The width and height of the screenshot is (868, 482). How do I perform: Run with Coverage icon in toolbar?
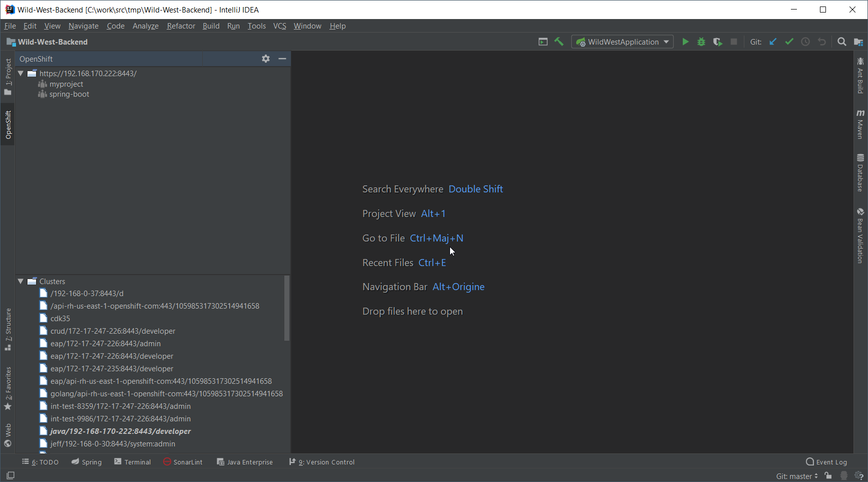(x=717, y=42)
